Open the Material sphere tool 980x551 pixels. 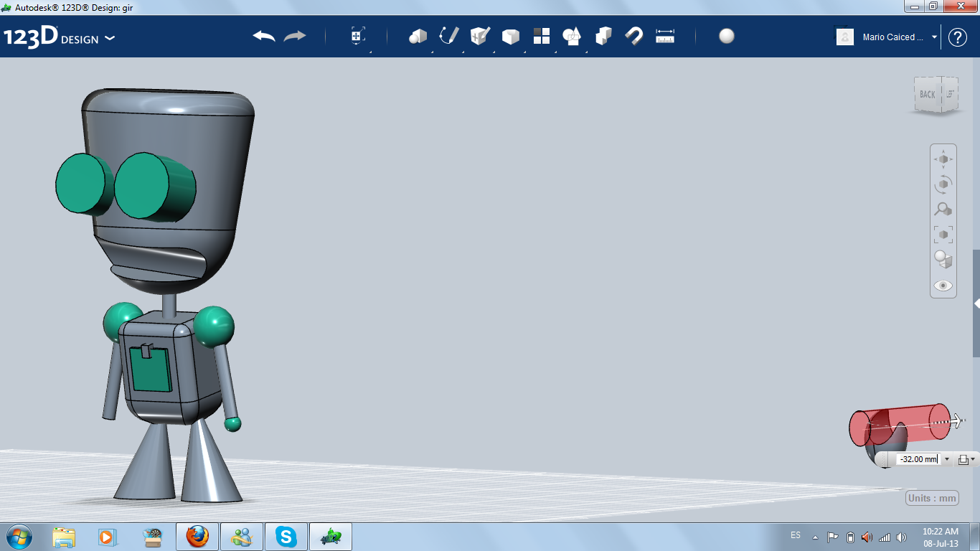727,36
